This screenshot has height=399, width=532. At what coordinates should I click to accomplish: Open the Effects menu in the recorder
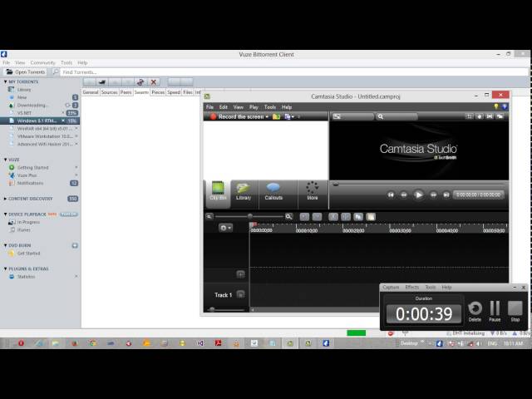click(x=412, y=288)
